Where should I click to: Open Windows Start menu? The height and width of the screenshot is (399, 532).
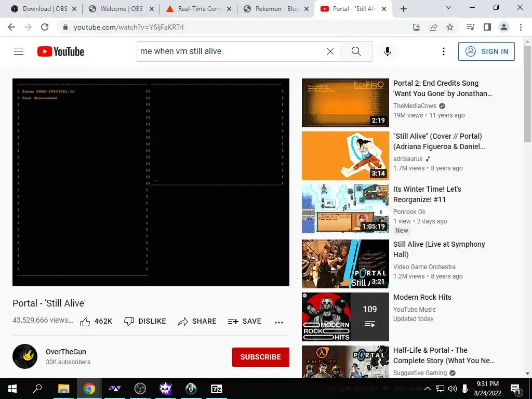point(12,389)
